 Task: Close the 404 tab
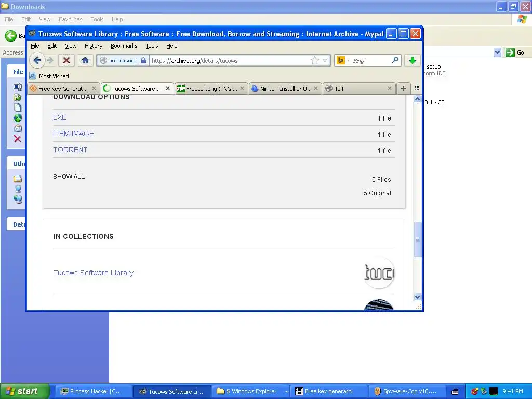[x=390, y=88]
